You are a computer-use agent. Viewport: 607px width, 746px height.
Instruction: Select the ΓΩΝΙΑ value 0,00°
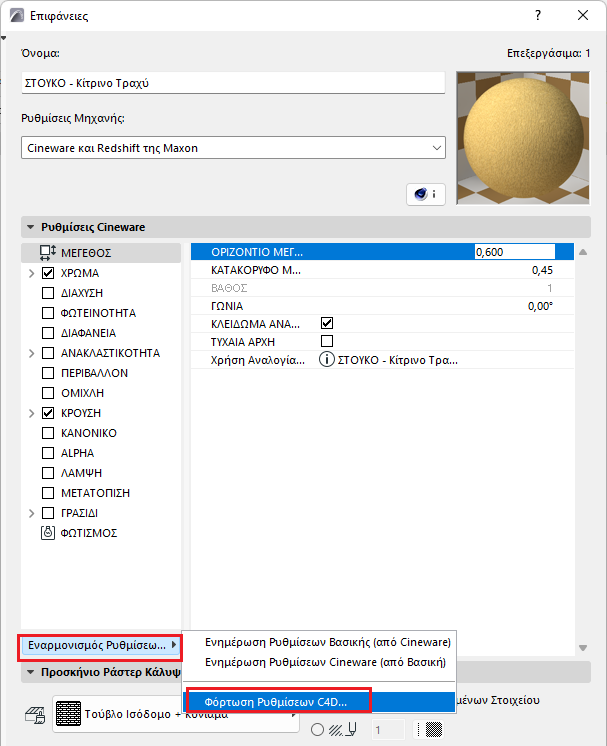coord(540,306)
